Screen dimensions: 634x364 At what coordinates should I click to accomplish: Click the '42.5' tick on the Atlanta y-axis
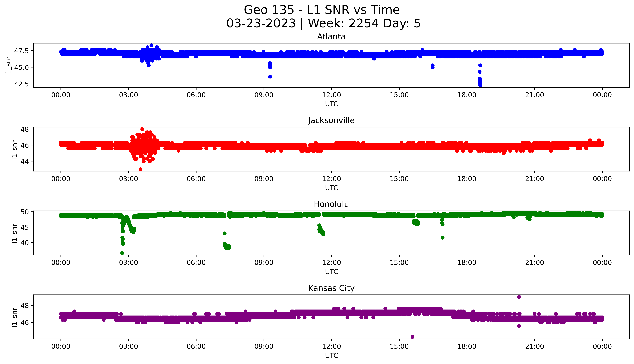(x=21, y=84)
